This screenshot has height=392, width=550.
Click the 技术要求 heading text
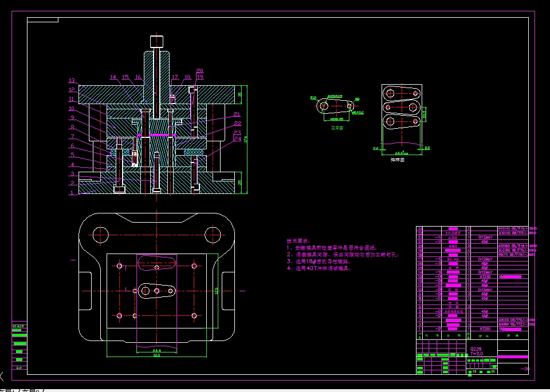298,241
